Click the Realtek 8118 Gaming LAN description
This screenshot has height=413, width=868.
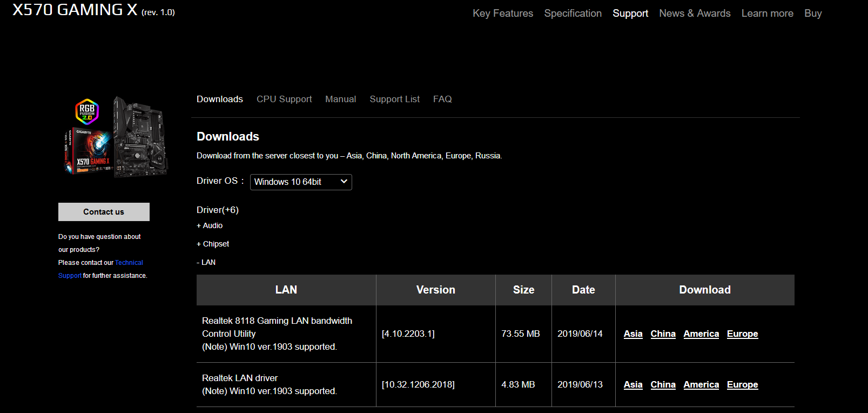(x=277, y=334)
